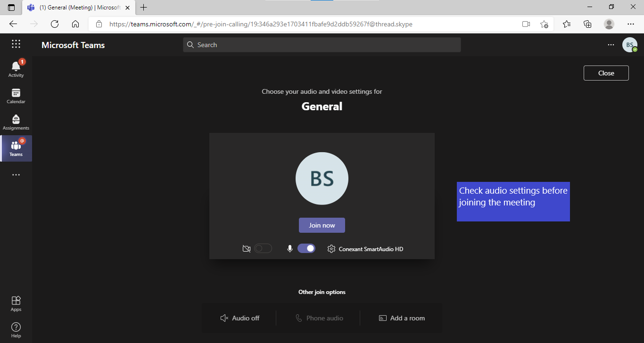Screen dimensions: 644x343
Task: Open the app launcher grid
Action: click(x=16, y=44)
